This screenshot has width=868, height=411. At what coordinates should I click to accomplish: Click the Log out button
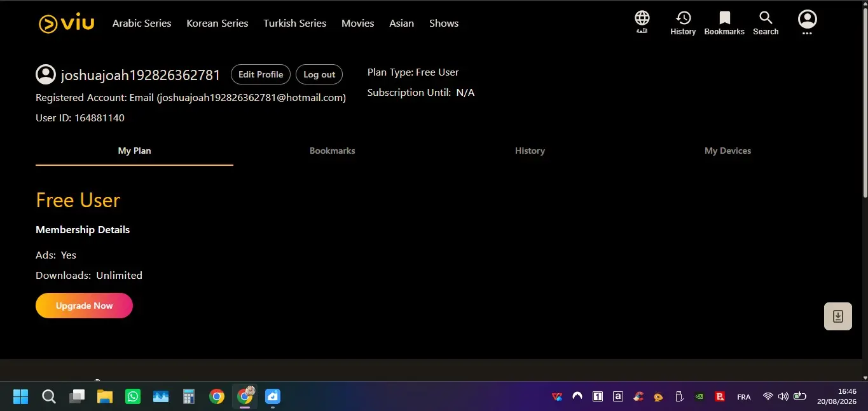point(319,74)
